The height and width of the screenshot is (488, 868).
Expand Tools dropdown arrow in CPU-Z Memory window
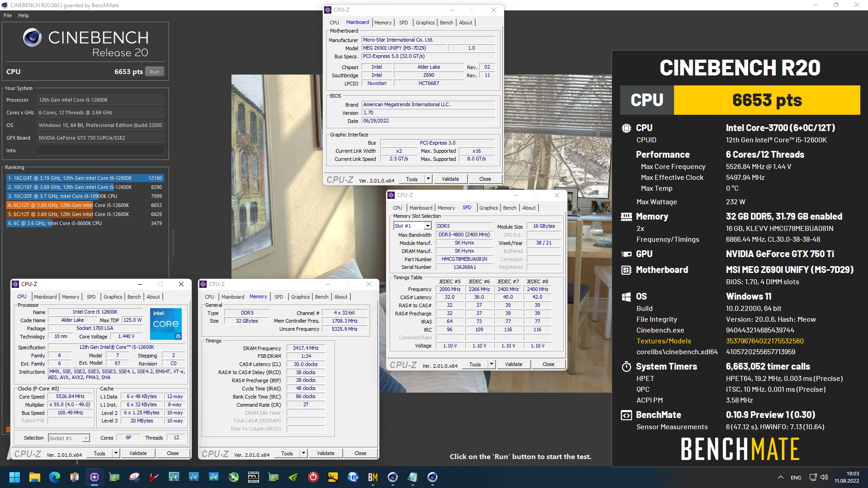point(303,453)
